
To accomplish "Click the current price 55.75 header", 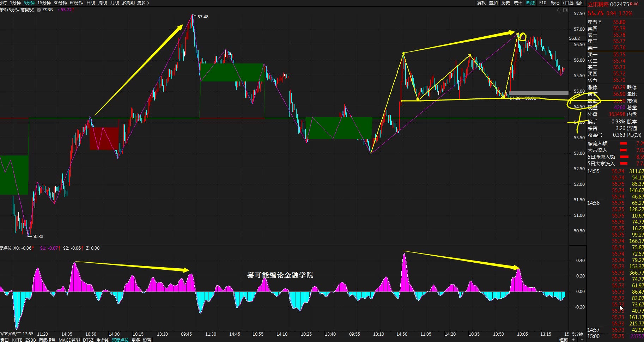I will 595,13.
